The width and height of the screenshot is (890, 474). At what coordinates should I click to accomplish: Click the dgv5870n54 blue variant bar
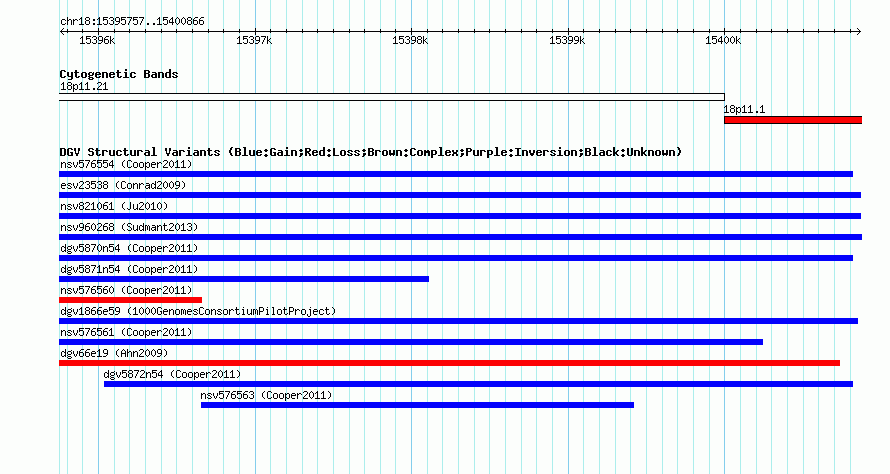[x=456, y=258]
